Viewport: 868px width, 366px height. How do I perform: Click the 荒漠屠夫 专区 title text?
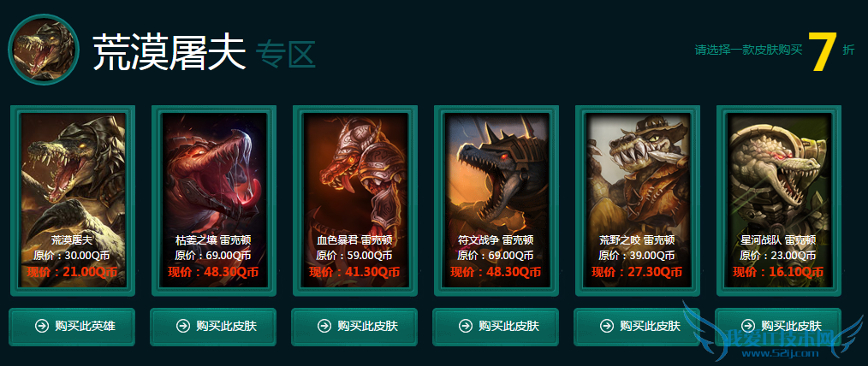(204, 51)
